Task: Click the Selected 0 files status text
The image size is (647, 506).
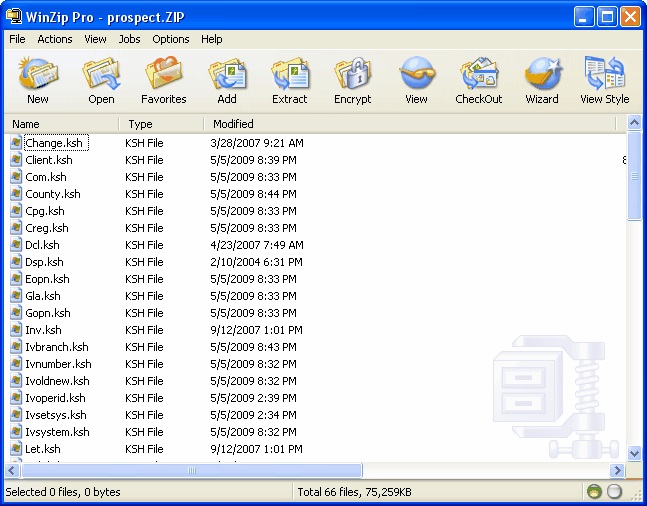Action: [x=63, y=492]
